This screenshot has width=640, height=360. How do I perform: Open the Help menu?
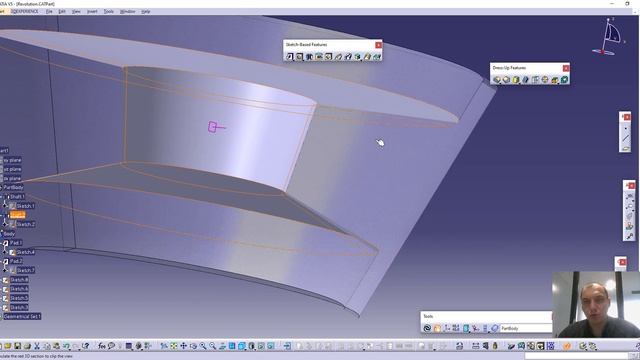146,11
